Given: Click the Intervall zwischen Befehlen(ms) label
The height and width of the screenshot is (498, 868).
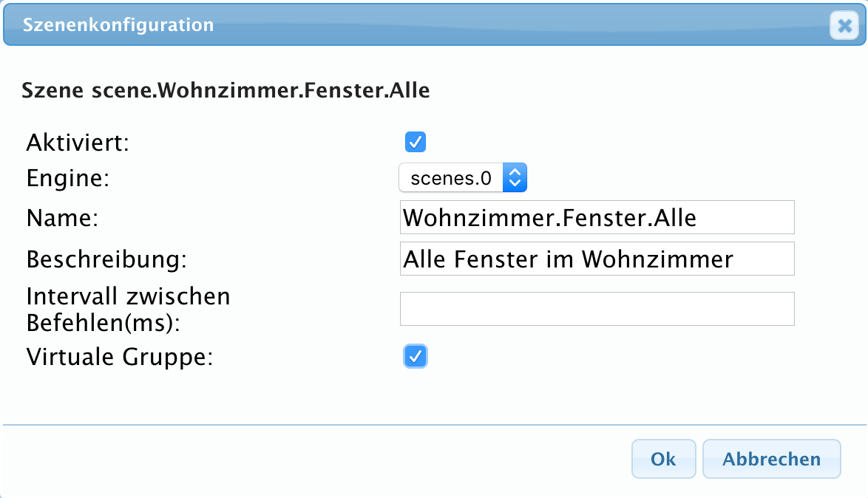Looking at the screenshot, I should tap(128, 310).
